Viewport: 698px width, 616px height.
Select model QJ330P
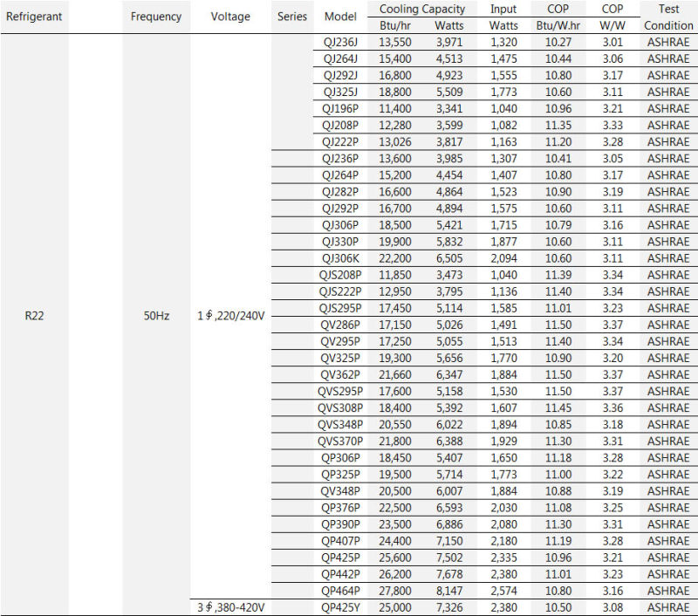[x=340, y=242]
